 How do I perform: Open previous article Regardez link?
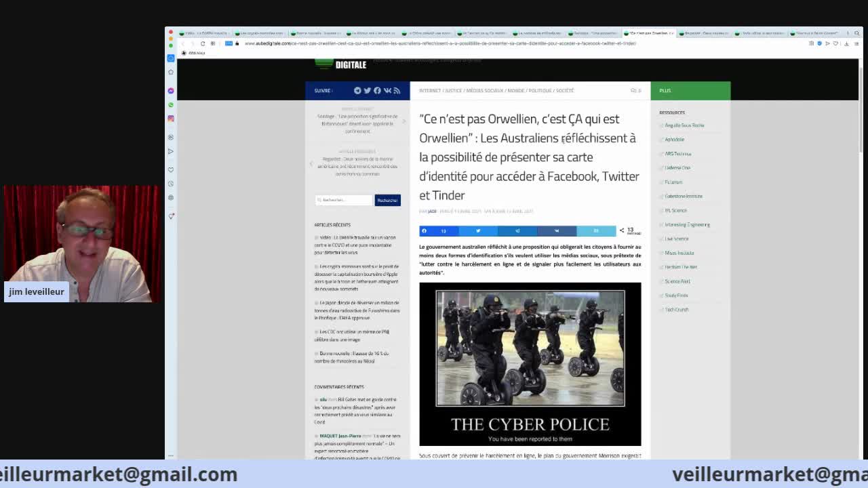(357, 166)
